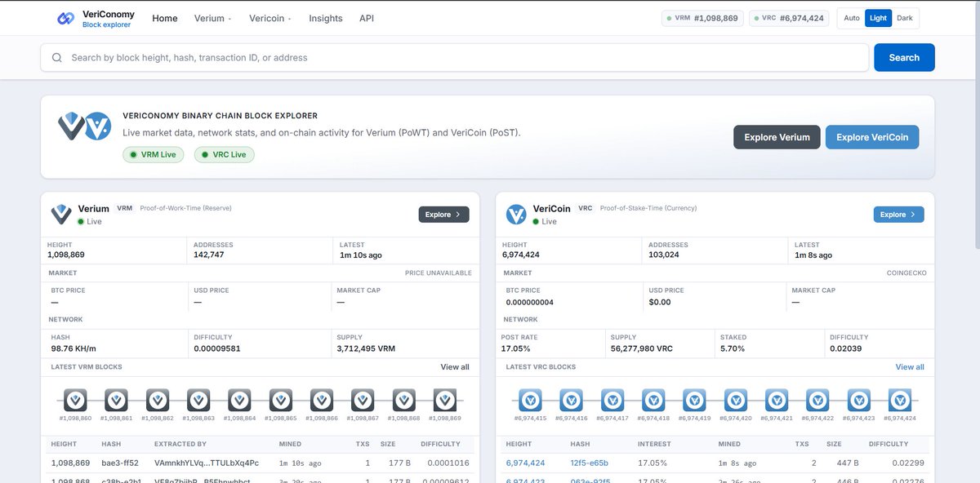Screen dimensions: 980x483
Task: Open VRM block #1,098,863 icon
Action: [198, 400]
